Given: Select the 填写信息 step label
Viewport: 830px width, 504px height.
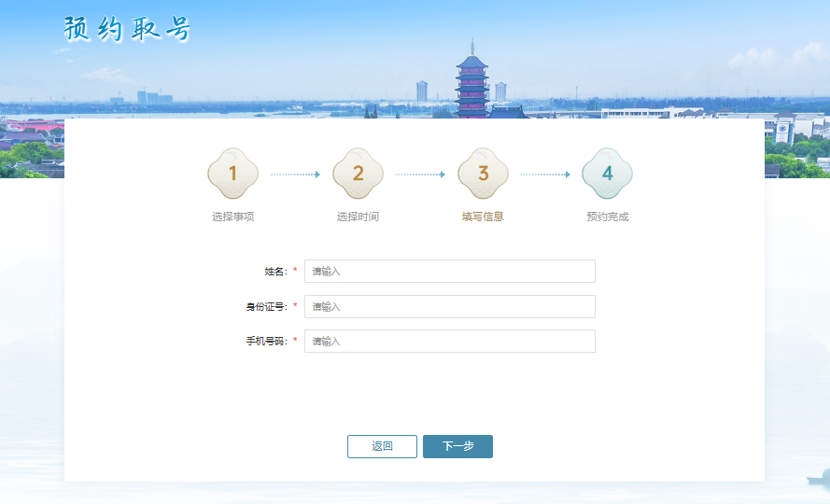Looking at the screenshot, I should tap(483, 217).
